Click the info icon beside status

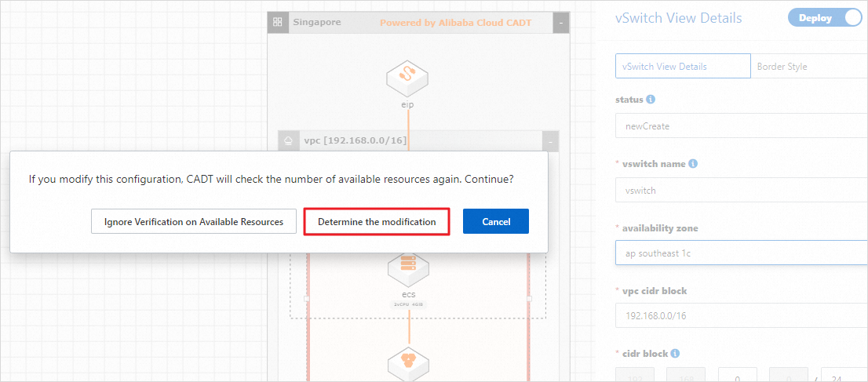click(x=651, y=100)
